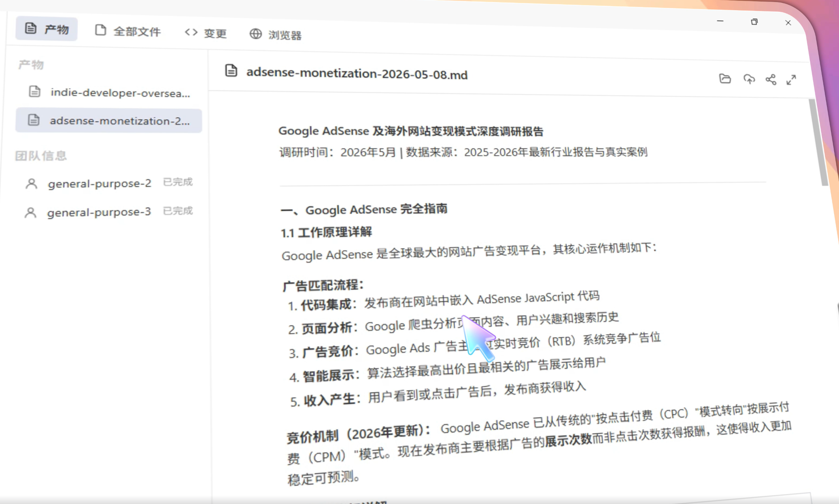Click the list item "收入产生"

[438, 394]
